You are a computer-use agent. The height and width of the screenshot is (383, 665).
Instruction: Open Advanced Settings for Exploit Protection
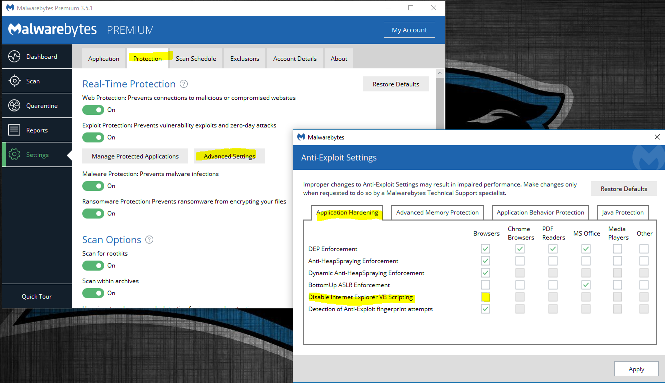tap(229, 156)
